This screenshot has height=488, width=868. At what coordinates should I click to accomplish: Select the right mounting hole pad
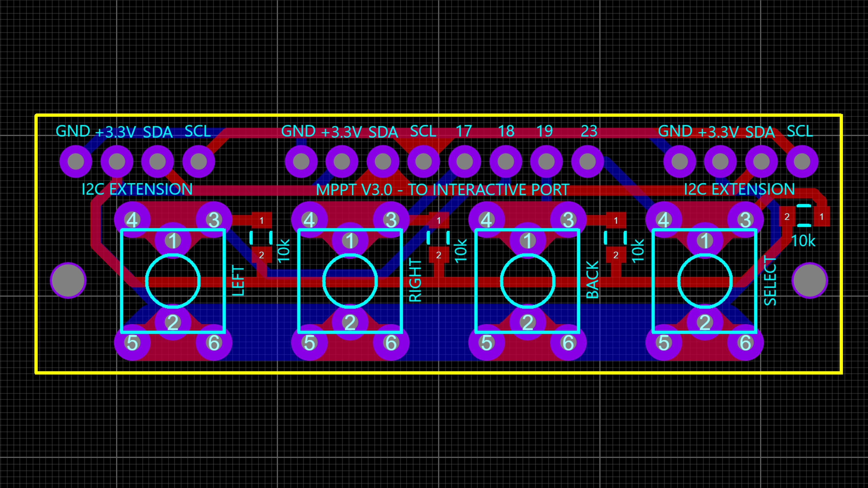809,280
